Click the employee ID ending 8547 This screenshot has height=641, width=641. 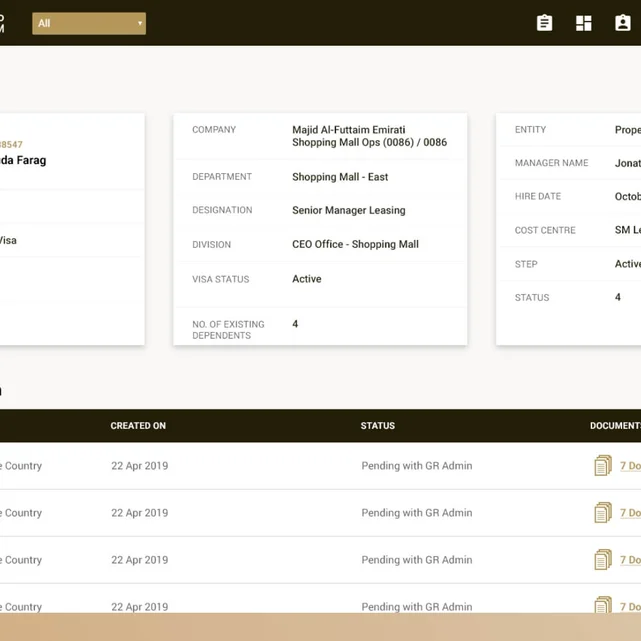(11, 144)
